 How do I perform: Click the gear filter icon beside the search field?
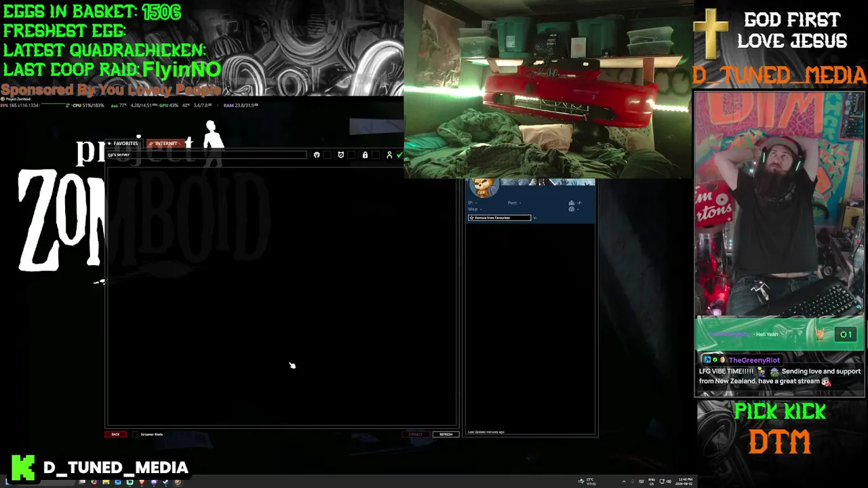point(317,155)
